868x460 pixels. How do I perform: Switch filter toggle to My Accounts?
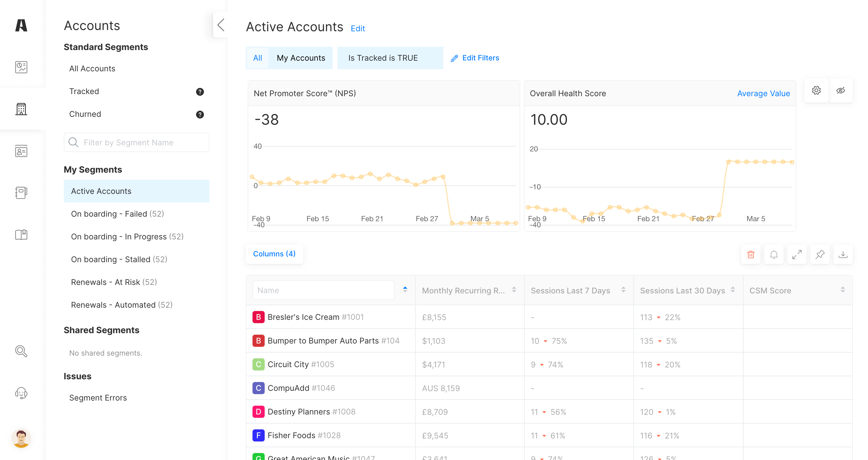300,58
